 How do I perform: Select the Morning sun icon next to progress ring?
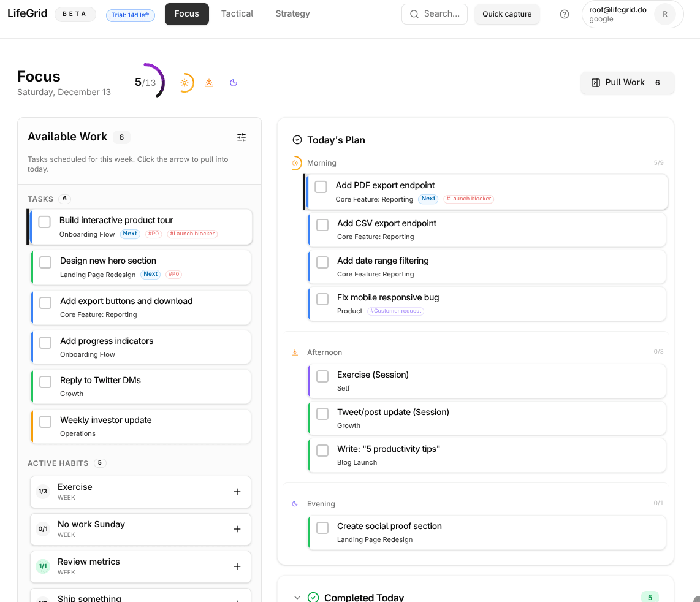(186, 82)
